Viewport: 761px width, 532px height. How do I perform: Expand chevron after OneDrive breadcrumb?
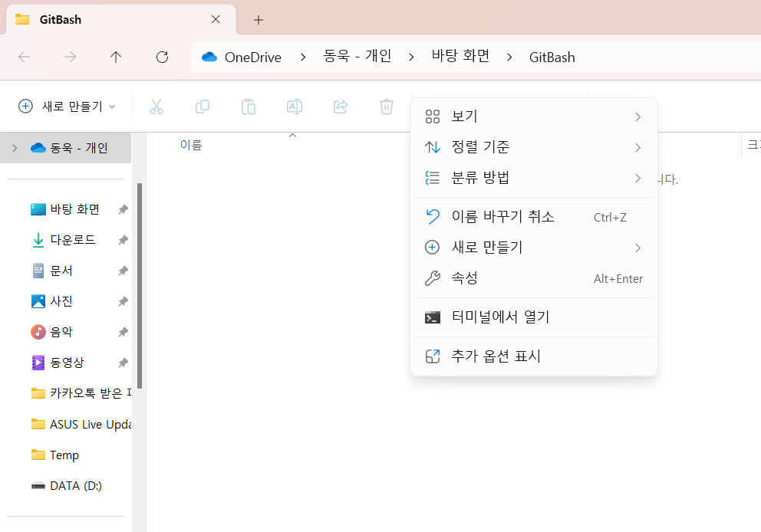tap(303, 57)
